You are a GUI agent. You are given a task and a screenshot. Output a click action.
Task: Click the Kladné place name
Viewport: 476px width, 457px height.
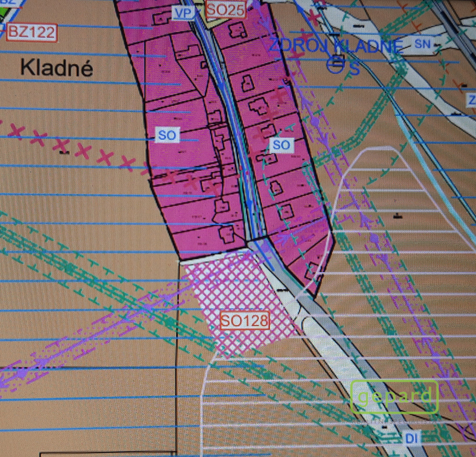57,68
